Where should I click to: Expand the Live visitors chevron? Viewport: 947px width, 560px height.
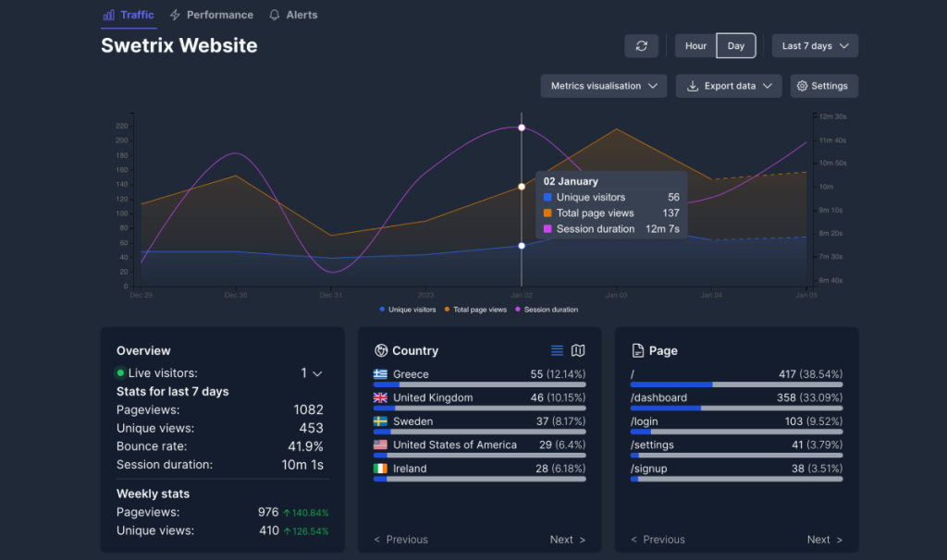[317, 374]
